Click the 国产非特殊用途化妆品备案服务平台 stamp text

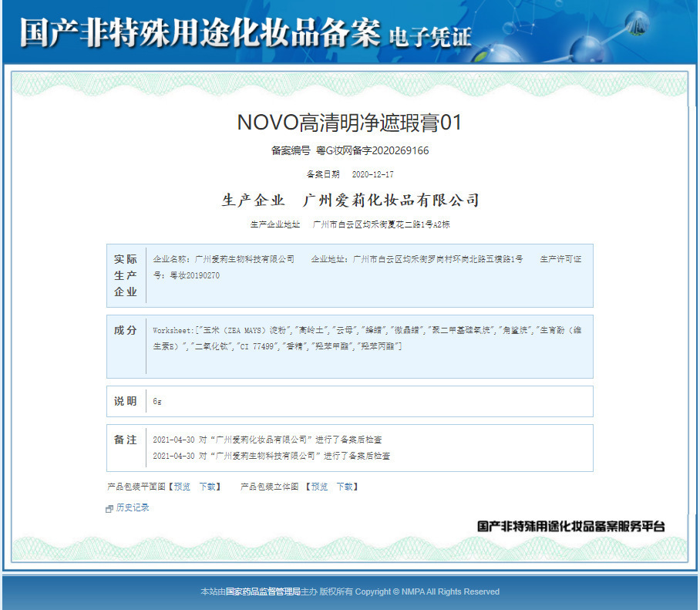[x=571, y=527]
